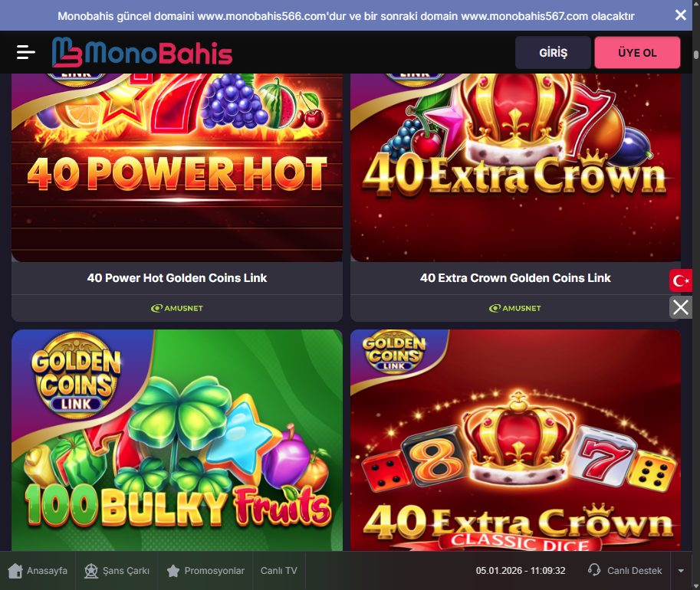Close the floating side widget
This screenshot has width=700, height=590.
point(680,307)
